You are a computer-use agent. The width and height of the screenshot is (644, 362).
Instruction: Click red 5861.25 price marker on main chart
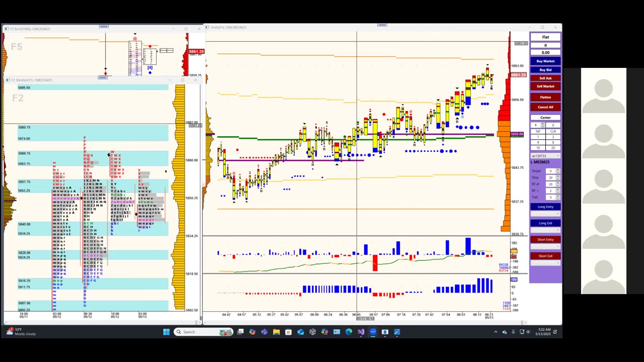518,75
